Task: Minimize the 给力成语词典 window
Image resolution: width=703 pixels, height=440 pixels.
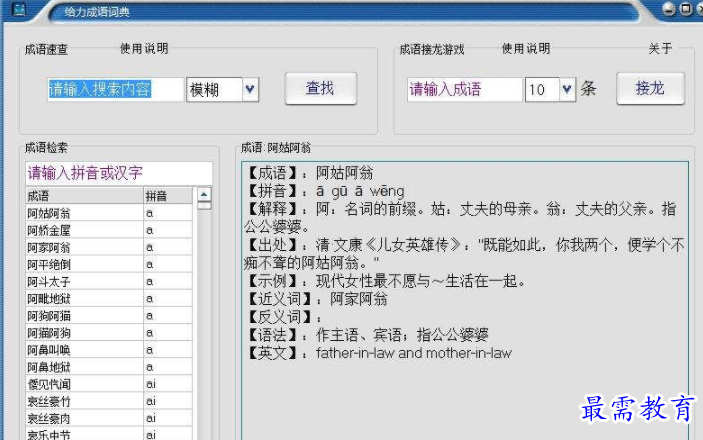Action: 668,9
